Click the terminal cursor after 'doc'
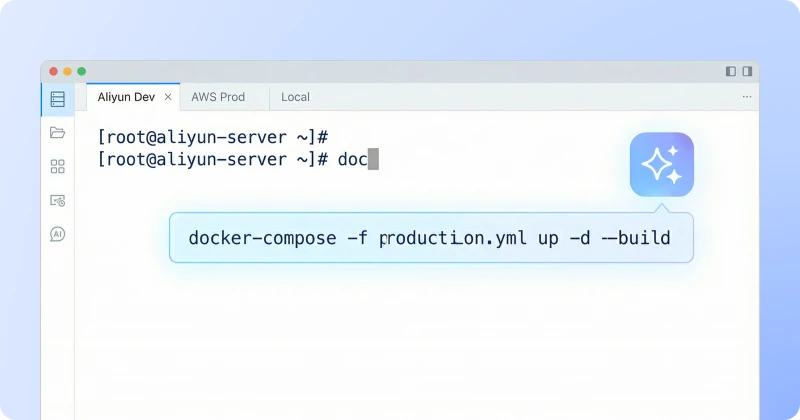Image resolution: width=800 pixels, height=420 pixels. [x=373, y=159]
